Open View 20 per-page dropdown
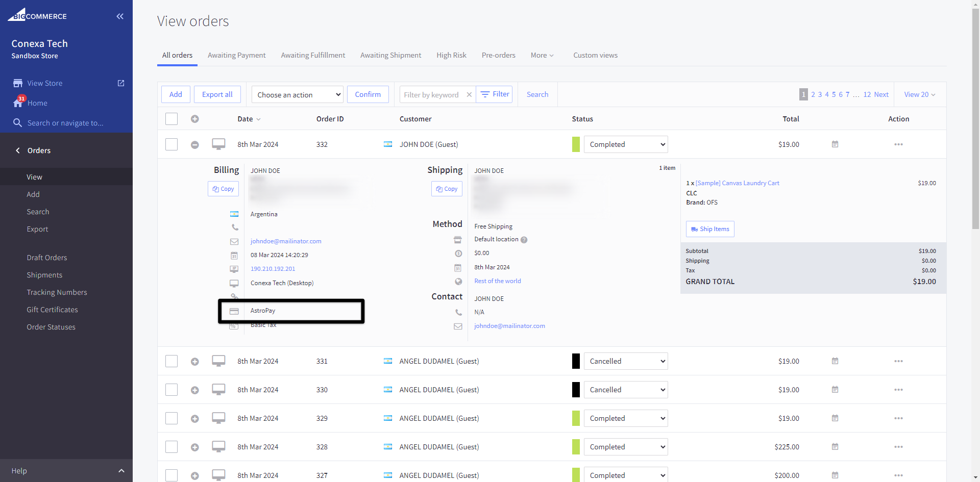980x482 pixels. [x=920, y=94]
